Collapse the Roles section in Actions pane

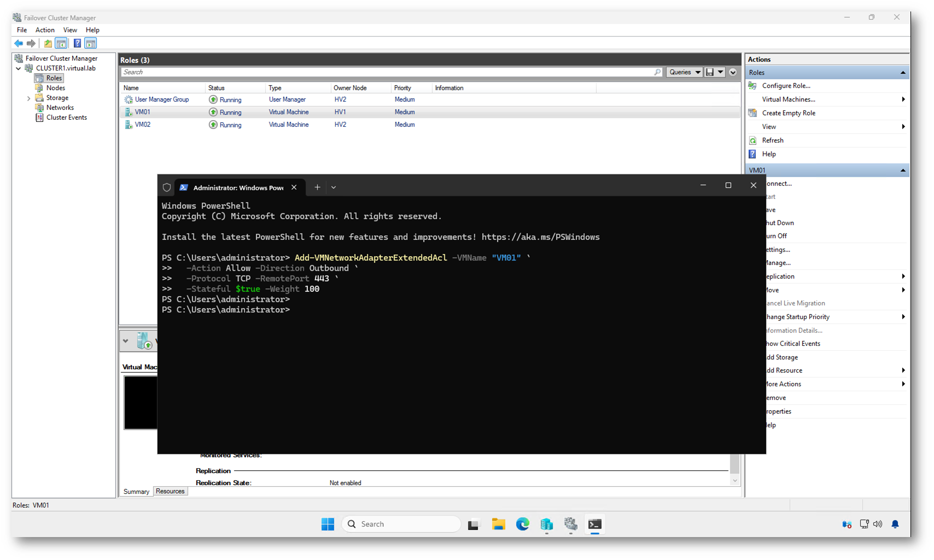pyautogui.click(x=902, y=73)
